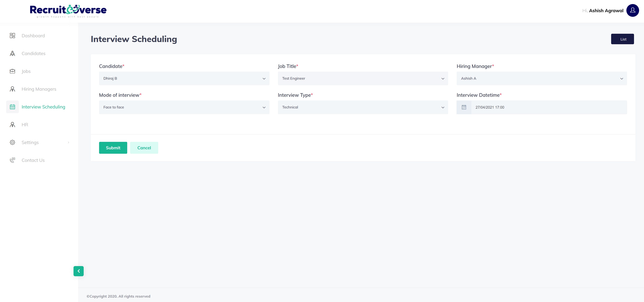Click the Candidates people icon
The image size is (644, 302).
point(12,54)
